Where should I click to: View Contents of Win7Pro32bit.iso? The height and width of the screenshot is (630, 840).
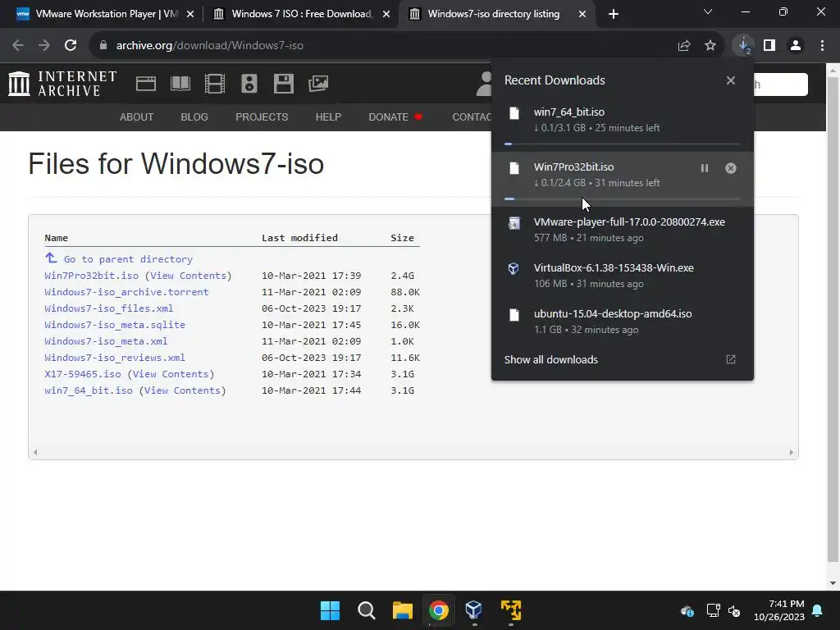(x=188, y=276)
